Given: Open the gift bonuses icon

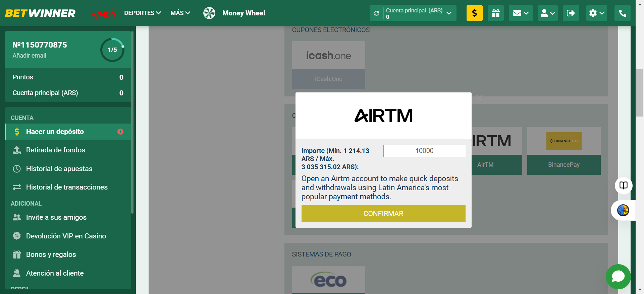Looking at the screenshot, I should point(496,13).
